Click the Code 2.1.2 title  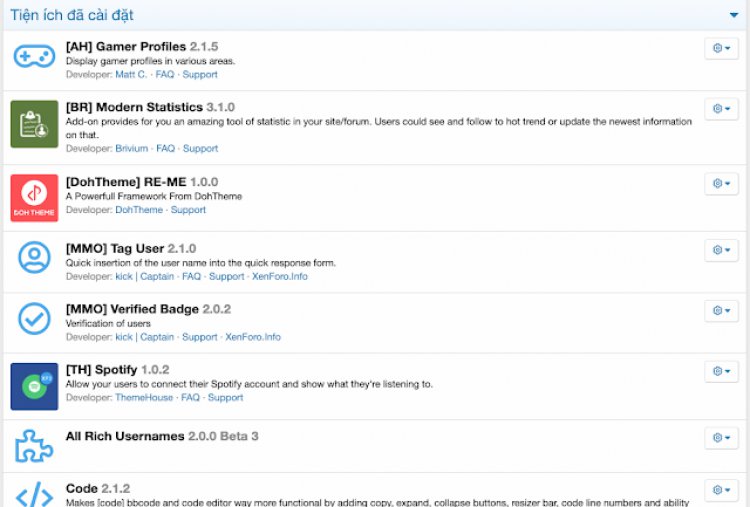click(98, 489)
